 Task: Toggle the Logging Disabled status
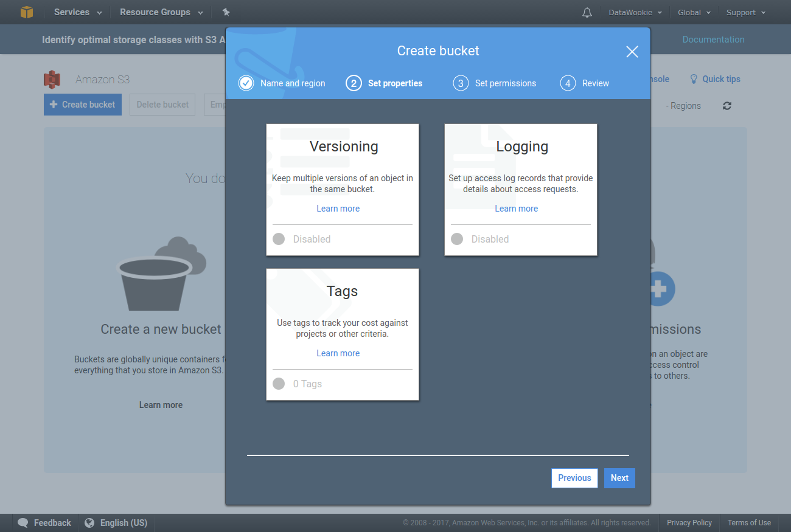click(x=457, y=239)
